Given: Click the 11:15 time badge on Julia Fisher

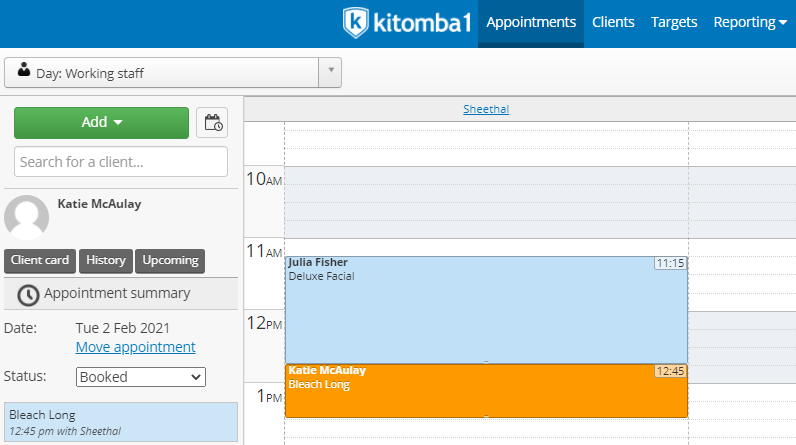Looking at the screenshot, I should tap(670, 263).
